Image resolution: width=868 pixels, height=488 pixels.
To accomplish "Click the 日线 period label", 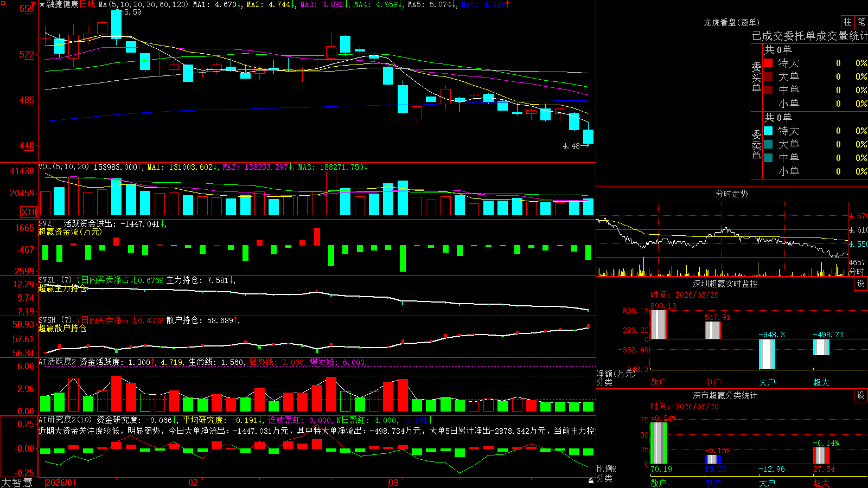I will [87, 4].
